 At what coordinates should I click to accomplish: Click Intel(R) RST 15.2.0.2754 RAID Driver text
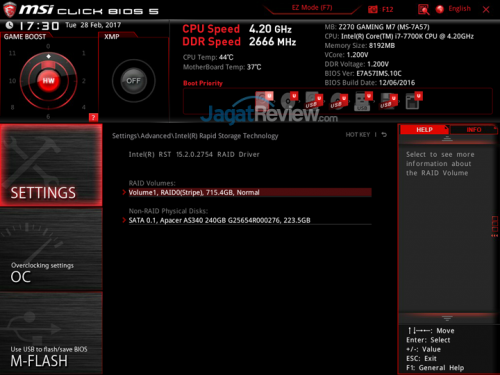tap(194, 154)
